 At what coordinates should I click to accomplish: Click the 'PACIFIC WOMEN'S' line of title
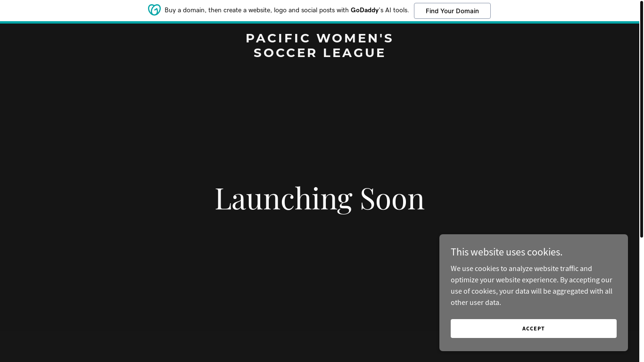pyautogui.click(x=320, y=38)
